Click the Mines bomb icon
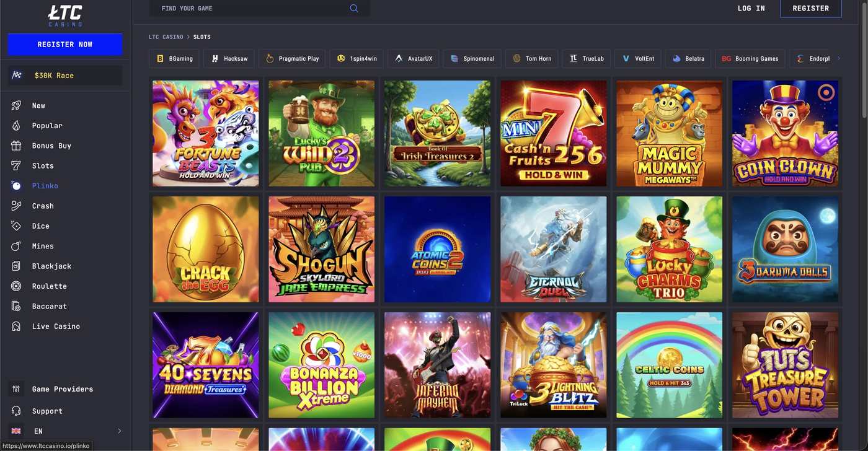Viewport: 868px width, 451px height. (x=16, y=246)
